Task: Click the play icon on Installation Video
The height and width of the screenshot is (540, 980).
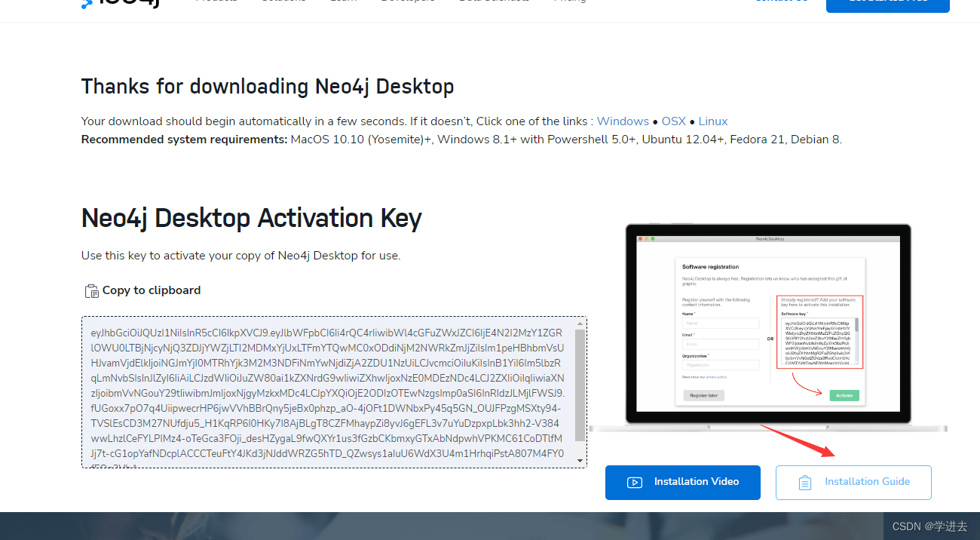Action: tap(635, 482)
